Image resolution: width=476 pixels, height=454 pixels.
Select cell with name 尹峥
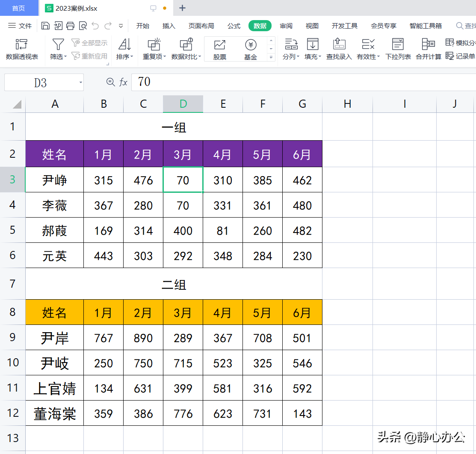pyautogui.click(x=55, y=180)
